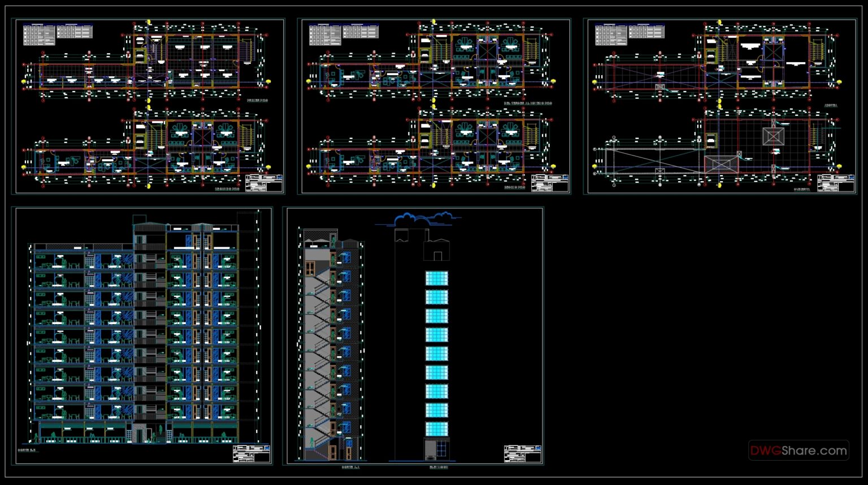
Task: Select the title block of the elevation sheet
Action: tap(523, 454)
